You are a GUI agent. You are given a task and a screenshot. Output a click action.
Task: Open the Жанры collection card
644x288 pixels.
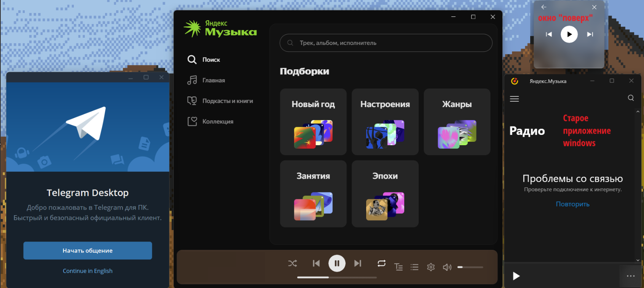click(457, 122)
